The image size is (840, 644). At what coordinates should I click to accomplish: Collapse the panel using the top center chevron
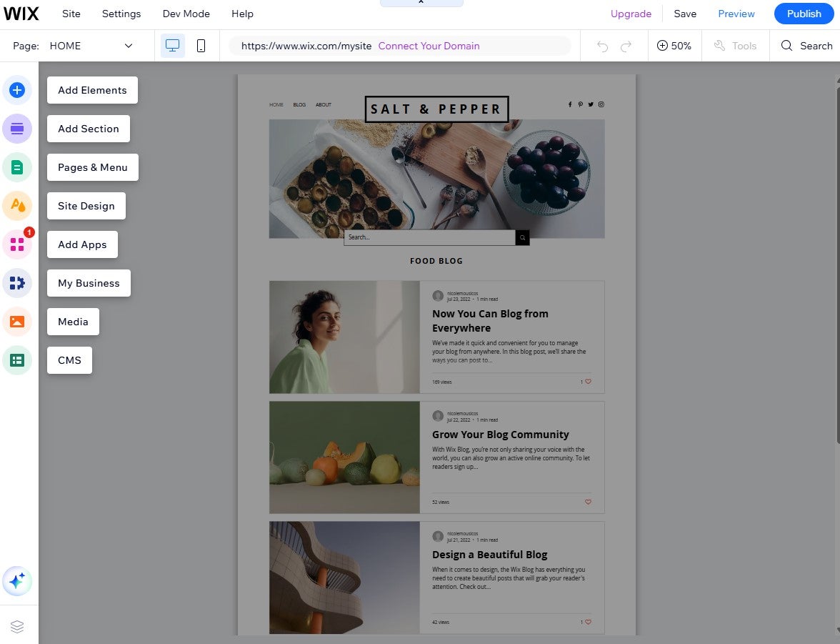pyautogui.click(x=421, y=4)
